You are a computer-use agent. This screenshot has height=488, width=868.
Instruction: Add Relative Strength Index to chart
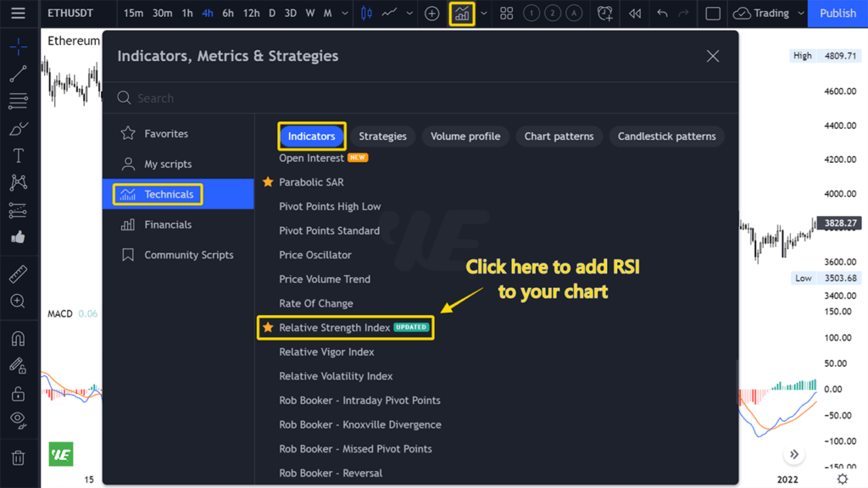[x=335, y=328]
